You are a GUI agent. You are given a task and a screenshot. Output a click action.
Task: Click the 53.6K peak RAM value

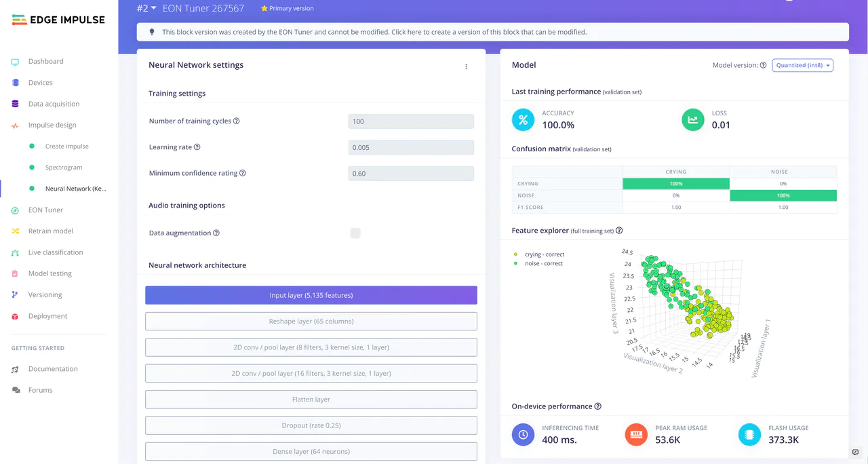coord(668,440)
